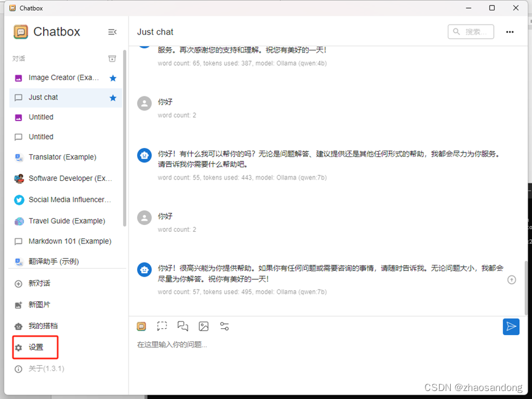Viewport: 532px width, 399px height.
Task: Open Software Developer (Example) conversation
Action: pos(65,178)
